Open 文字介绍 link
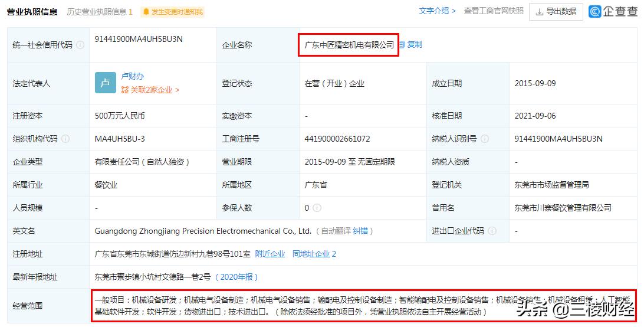 click(x=437, y=11)
